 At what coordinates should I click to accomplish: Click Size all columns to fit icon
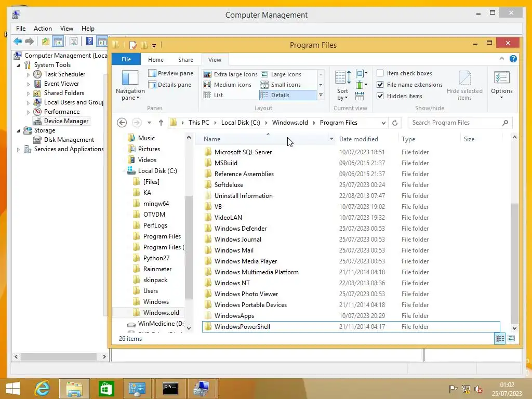pyautogui.click(x=360, y=96)
